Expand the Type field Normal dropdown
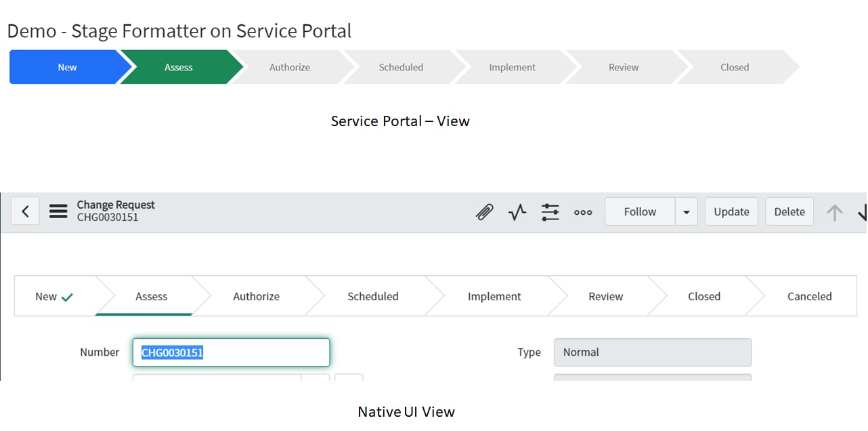Viewport: 868px width, 431px height. coord(652,352)
